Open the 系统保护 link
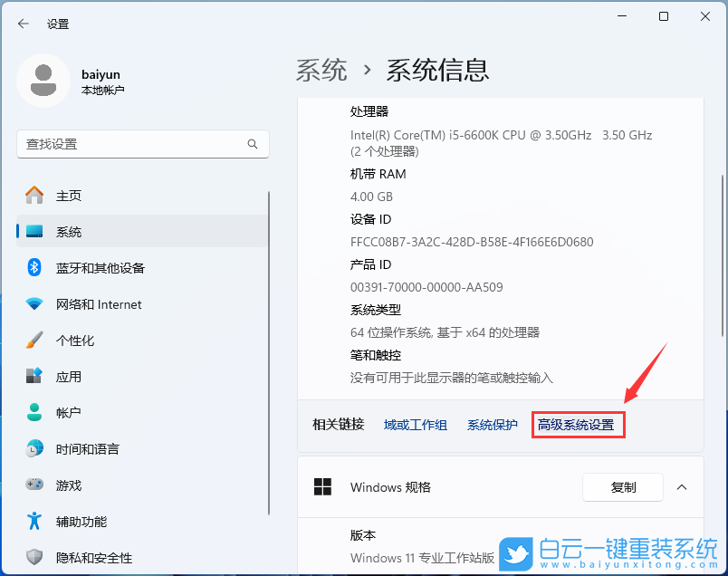728x576 pixels. point(492,424)
